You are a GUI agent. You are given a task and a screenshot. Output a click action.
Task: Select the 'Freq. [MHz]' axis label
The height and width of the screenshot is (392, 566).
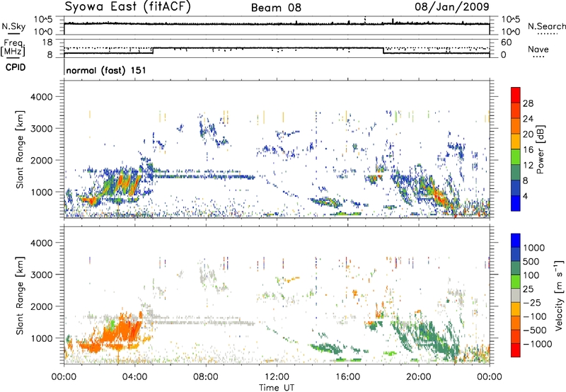click(x=13, y=47)
